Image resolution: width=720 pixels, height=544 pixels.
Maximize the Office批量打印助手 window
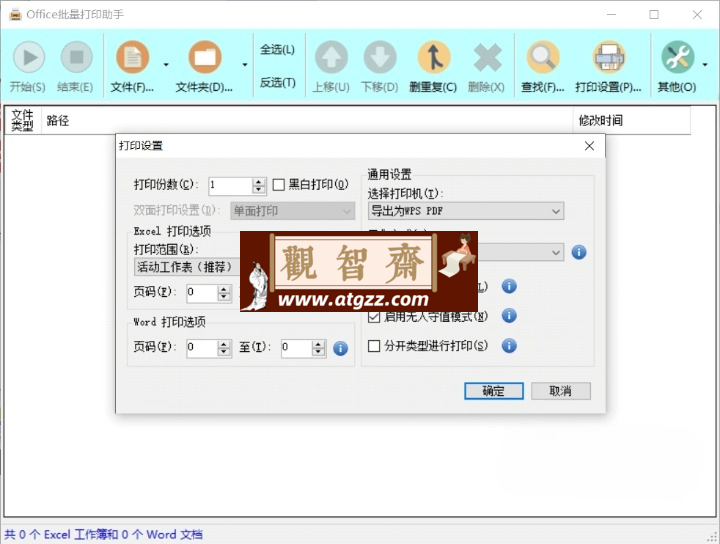654,15
